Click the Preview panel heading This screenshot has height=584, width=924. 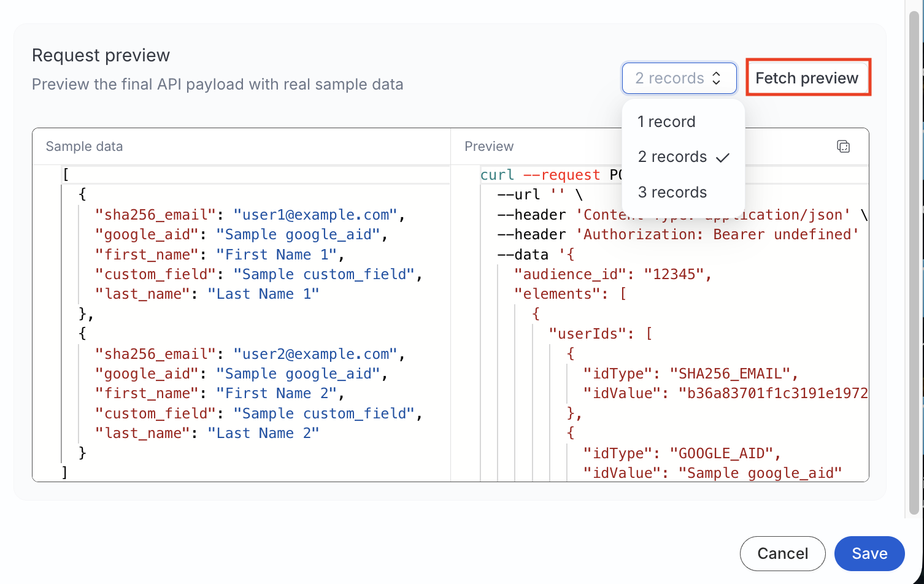489,147
